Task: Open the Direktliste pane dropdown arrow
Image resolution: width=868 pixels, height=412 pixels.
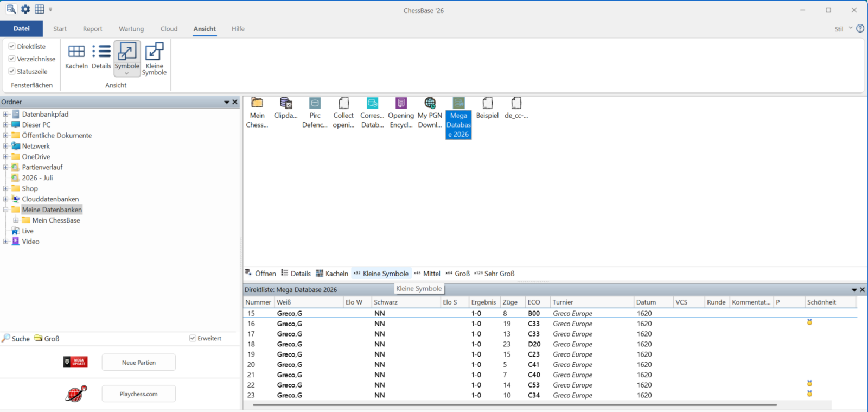Action: (x=854, y=290)
